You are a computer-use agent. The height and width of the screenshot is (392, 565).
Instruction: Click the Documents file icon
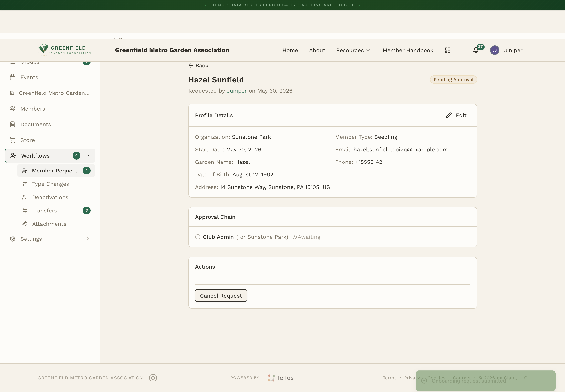(x=13, y=124)
